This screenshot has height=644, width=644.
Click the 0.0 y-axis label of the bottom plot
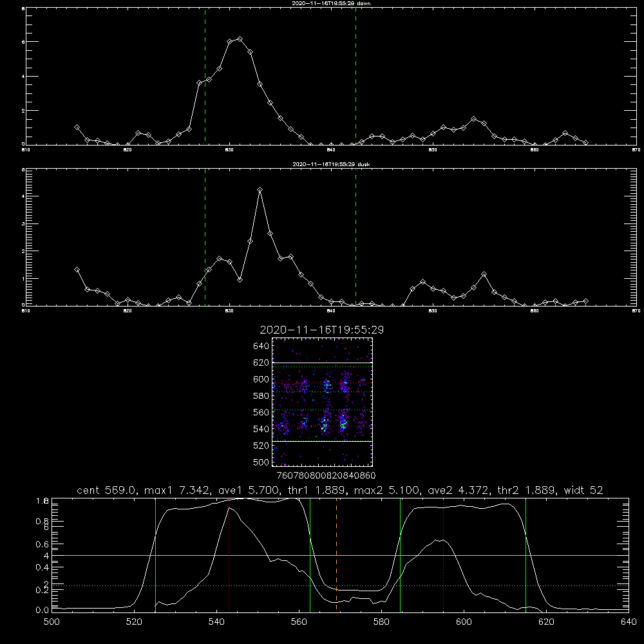(x=43, y=610)
